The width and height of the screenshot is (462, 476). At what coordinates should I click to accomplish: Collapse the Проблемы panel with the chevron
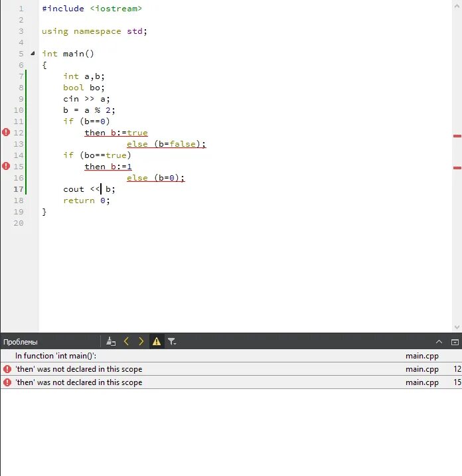pos(439,342)
